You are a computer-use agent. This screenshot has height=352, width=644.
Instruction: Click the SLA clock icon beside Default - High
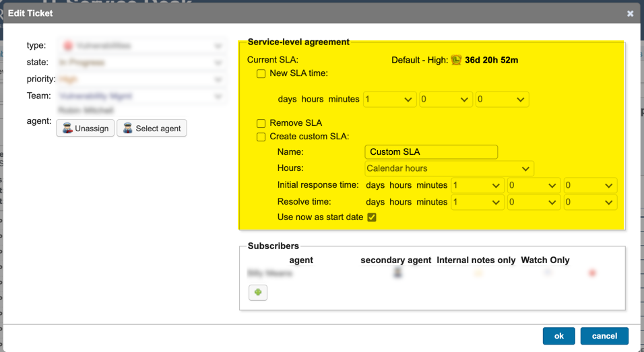(456, 60)
